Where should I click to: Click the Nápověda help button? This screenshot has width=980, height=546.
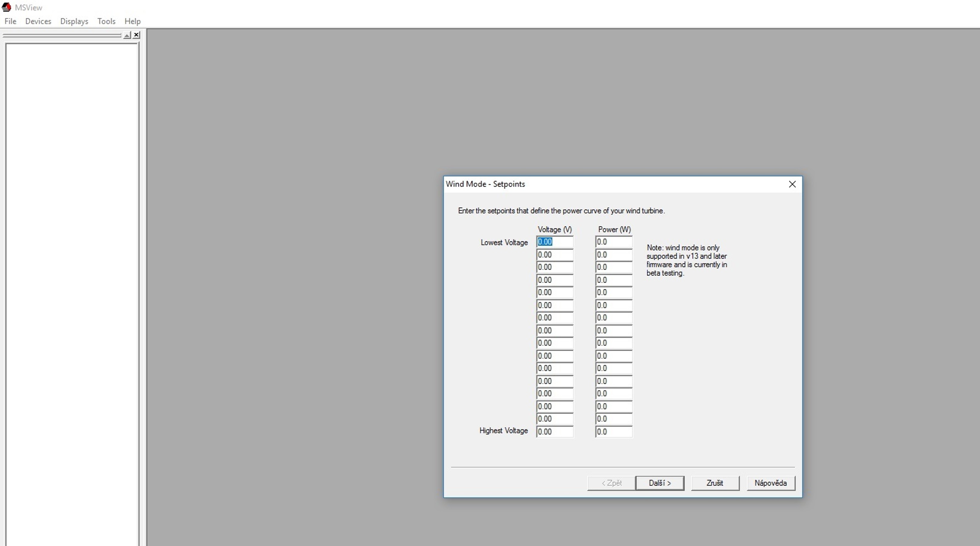tap(770, 483)
